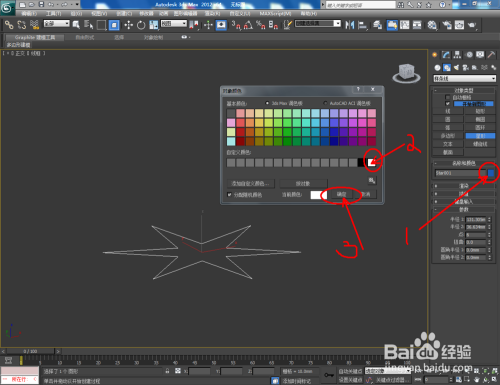
Task: Collapse the 对象类型 rollout
Action: tap(464, 90)
